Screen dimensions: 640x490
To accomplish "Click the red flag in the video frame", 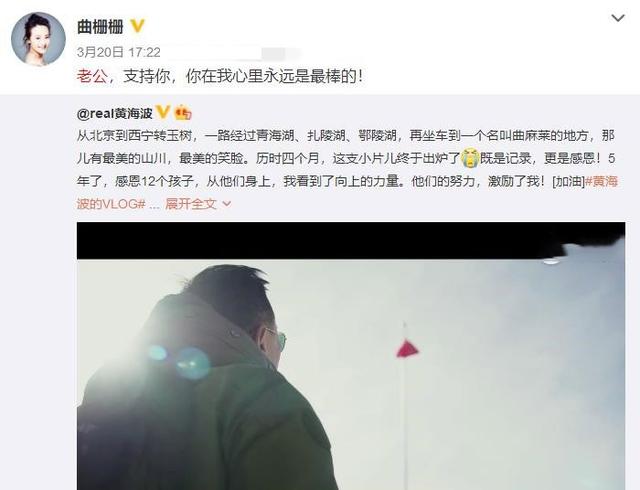I will tap(407, 349).
